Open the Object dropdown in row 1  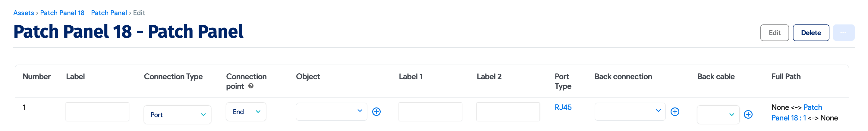[331, 112]
